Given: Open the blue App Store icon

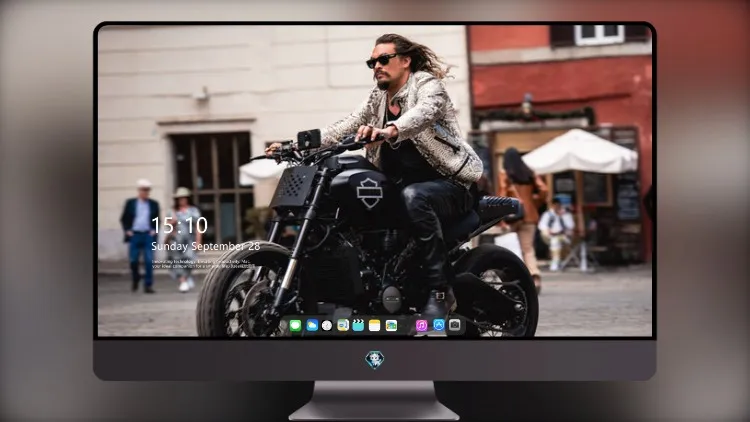Looking at the screenshot, I should click(x=439, y=325).
